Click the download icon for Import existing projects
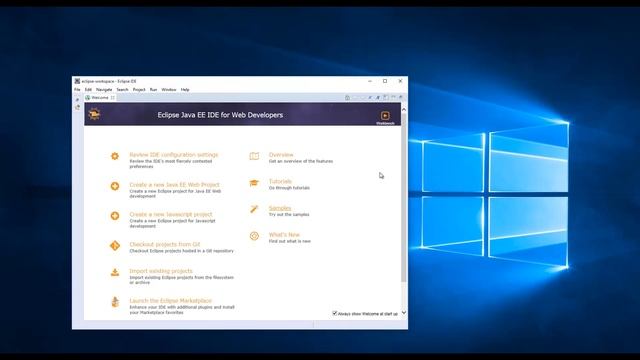 (115, 272)
